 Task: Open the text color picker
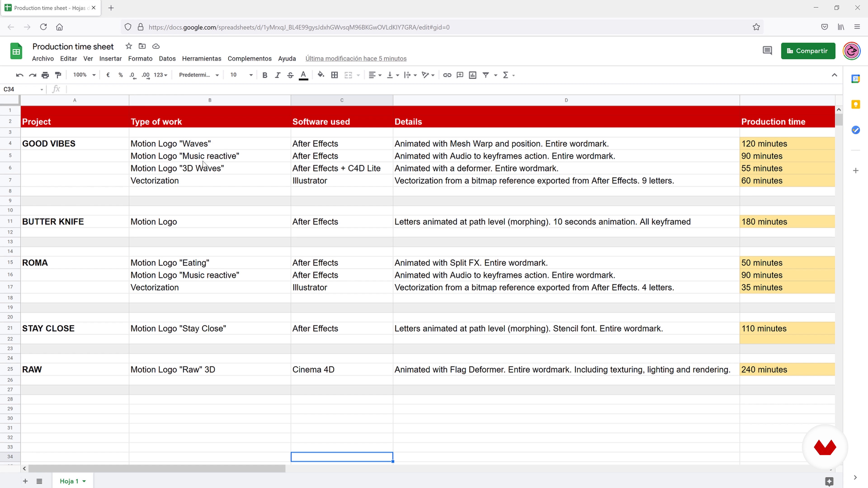pyautogui.click(x=304, y=75)
